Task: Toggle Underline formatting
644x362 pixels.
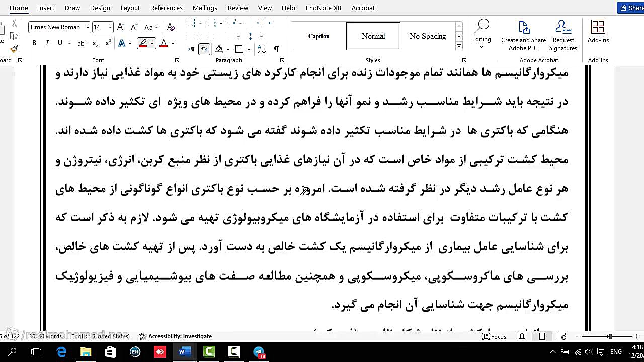Action: click(x=60, y=44)
